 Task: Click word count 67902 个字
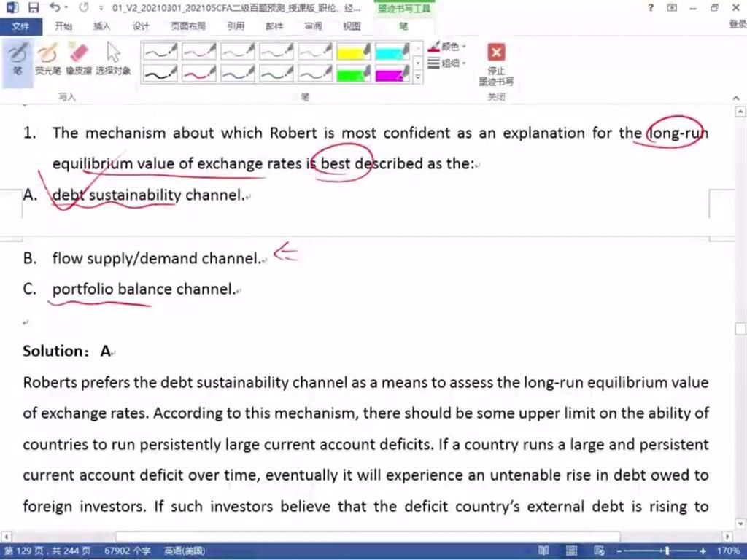pos(127,551)
